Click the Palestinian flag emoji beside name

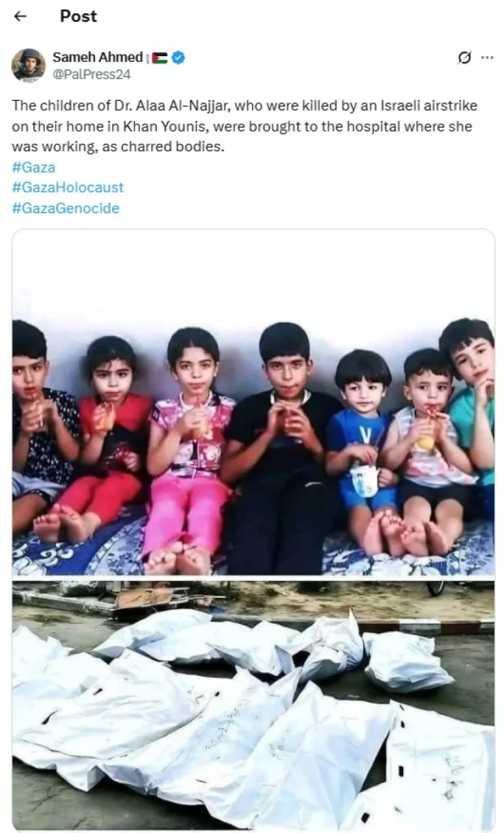click(x=159, y=58)
